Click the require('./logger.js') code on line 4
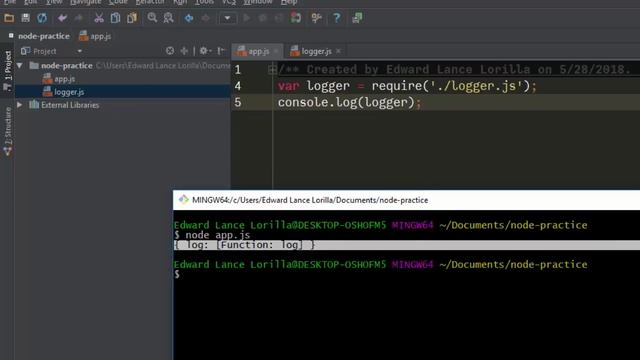 pyautogui.click(x=451, y=86)
